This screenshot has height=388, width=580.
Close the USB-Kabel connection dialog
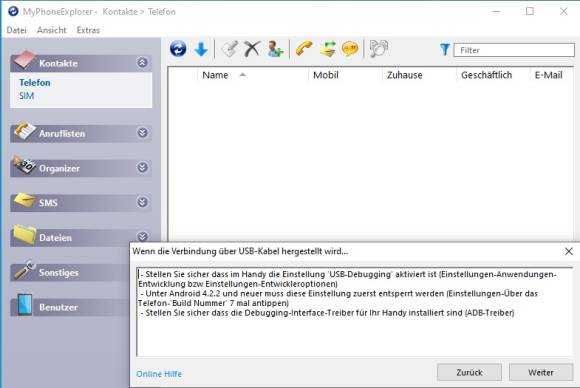[x=569, y=252]
